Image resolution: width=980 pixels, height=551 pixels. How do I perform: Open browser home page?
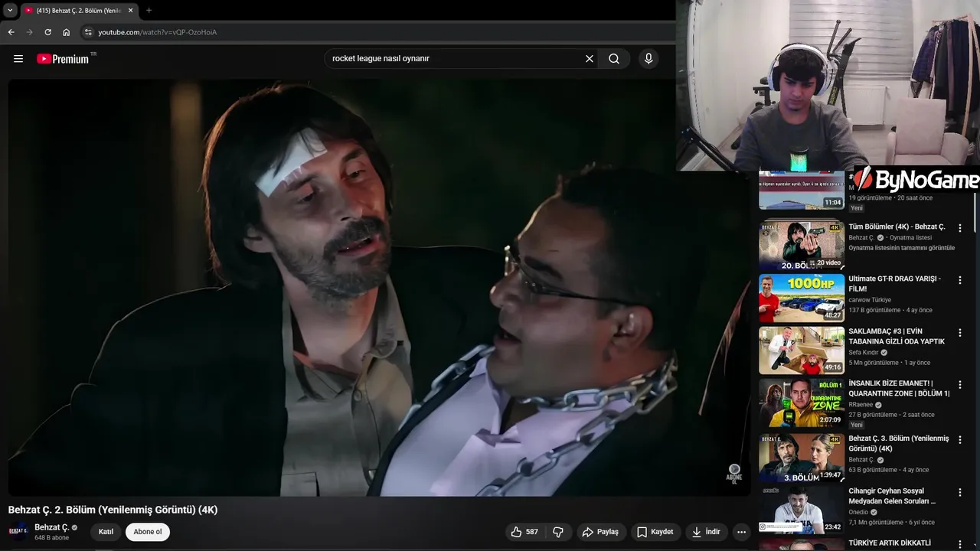67,32
